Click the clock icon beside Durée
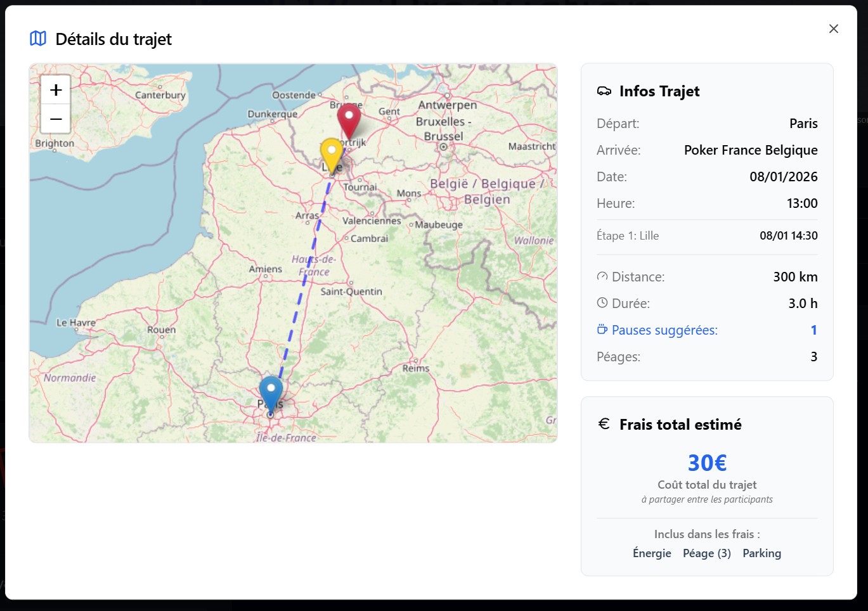The width and height of the screenshot is (868, 611). 602,303
